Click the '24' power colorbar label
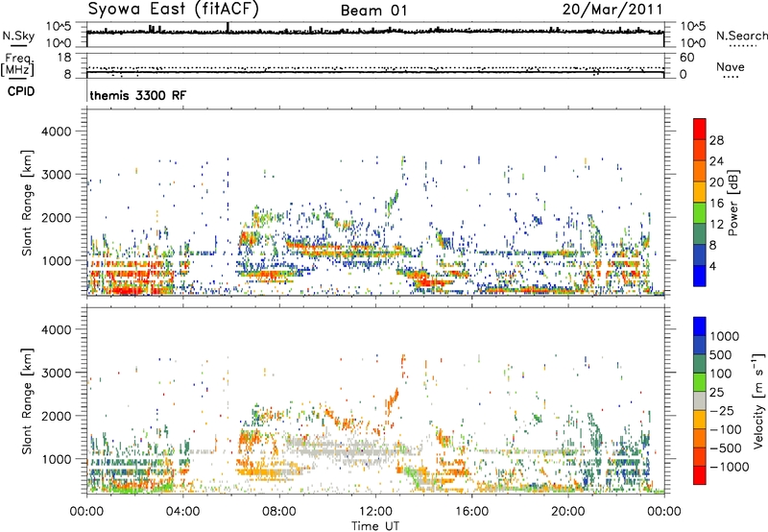 coord(716,161)
